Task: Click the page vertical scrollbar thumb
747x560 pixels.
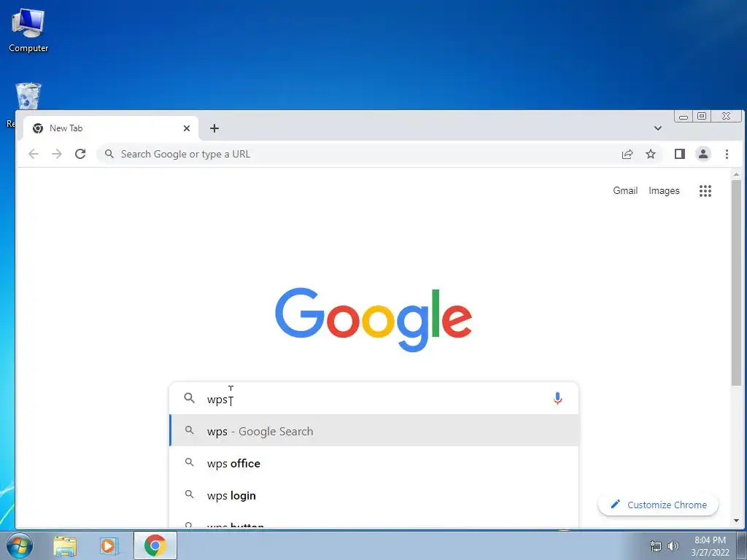Action: [736, 282]
